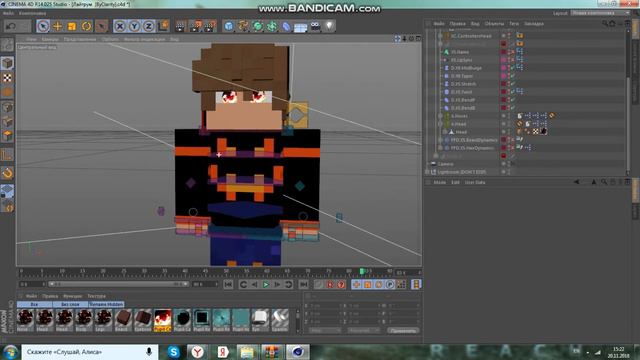Expand FFD.XS.BeardDynamics node
The width and height of the screenshot is (640, 360).
point(440,140)
